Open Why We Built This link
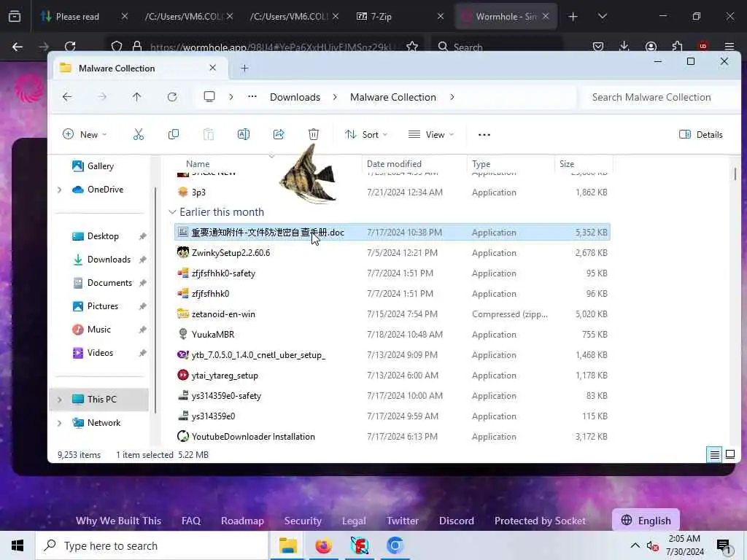 119,521
